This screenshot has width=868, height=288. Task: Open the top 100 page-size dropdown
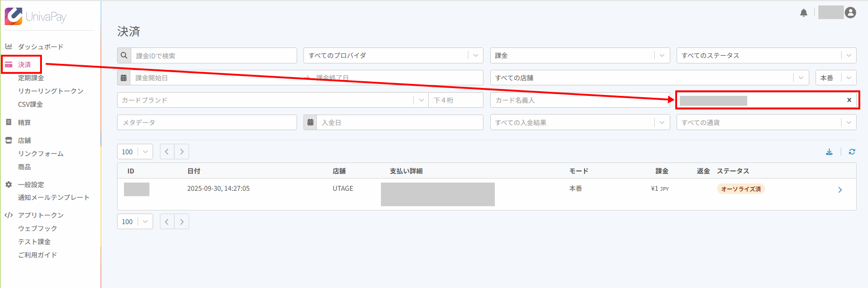pyautogui.click(x=135, y=152)
